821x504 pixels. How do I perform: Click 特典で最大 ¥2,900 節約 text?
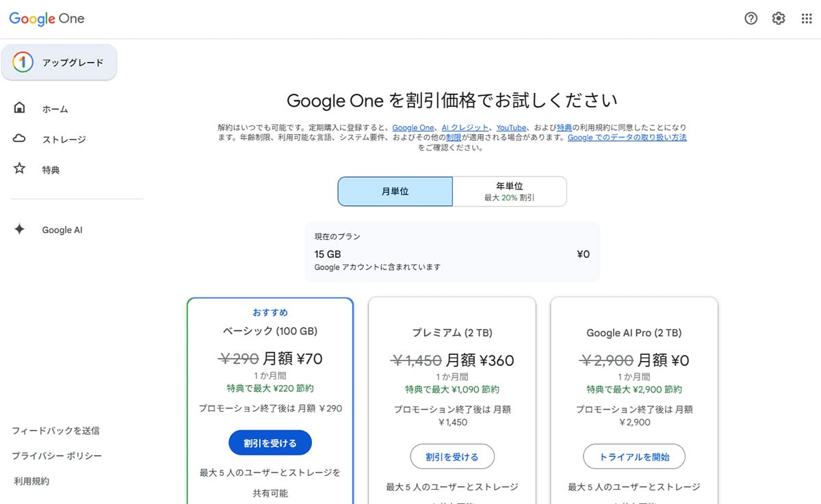(634, 390)
